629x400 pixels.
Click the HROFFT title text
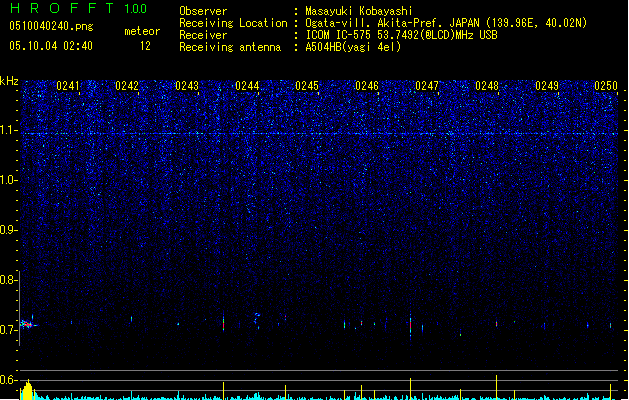(x=62, y=8)
